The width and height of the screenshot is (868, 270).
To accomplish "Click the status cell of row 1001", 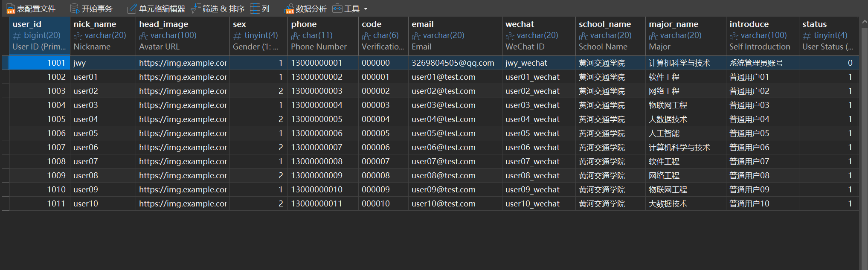I will (x=829, y=63).
